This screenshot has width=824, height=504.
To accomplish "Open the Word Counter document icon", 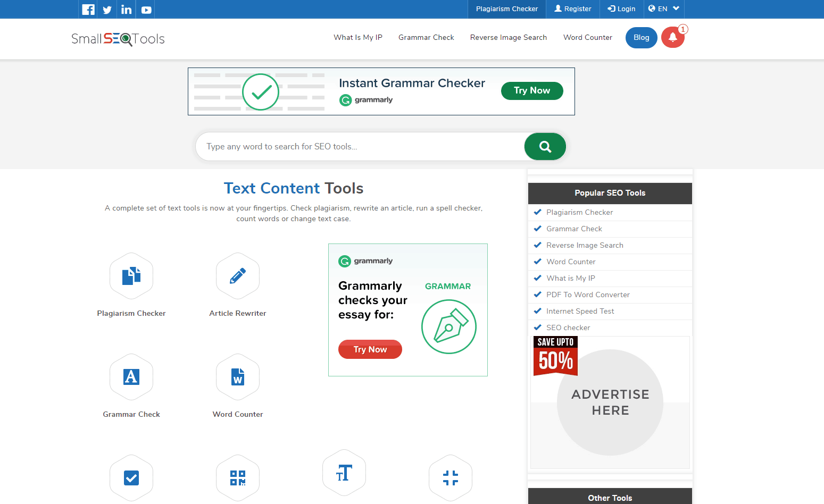I will click(238, 377).
